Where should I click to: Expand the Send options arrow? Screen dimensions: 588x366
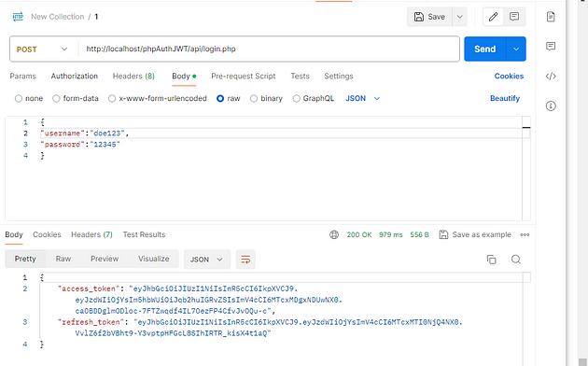click(516, 49)
